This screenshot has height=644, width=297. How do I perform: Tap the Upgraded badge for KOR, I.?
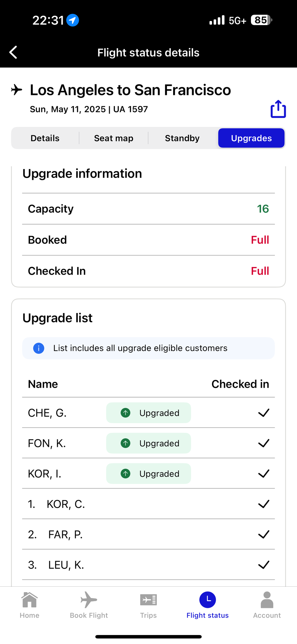[x=149, y=474]
